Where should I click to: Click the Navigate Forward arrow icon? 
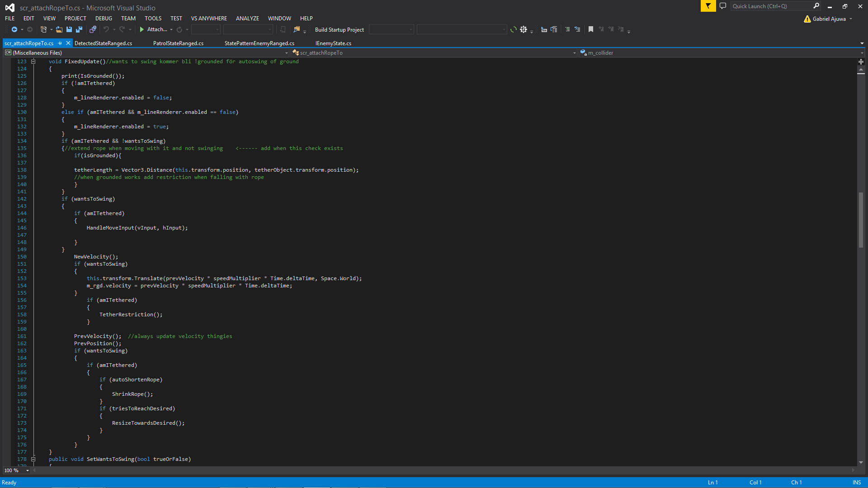(30, 29)
